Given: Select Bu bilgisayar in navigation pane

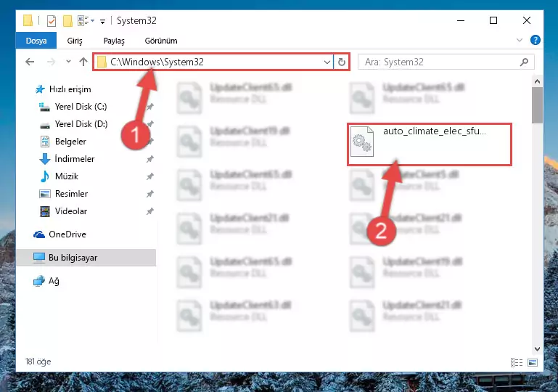Looking at the screenshot, I should point(86,258).
